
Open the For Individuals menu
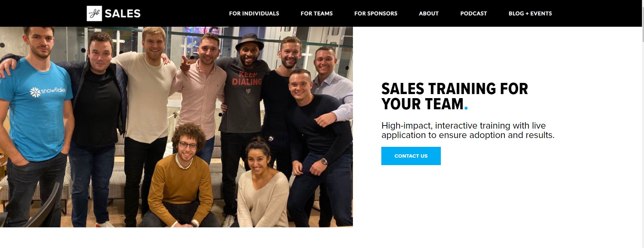pyautogui.click(x=254, y=14)
